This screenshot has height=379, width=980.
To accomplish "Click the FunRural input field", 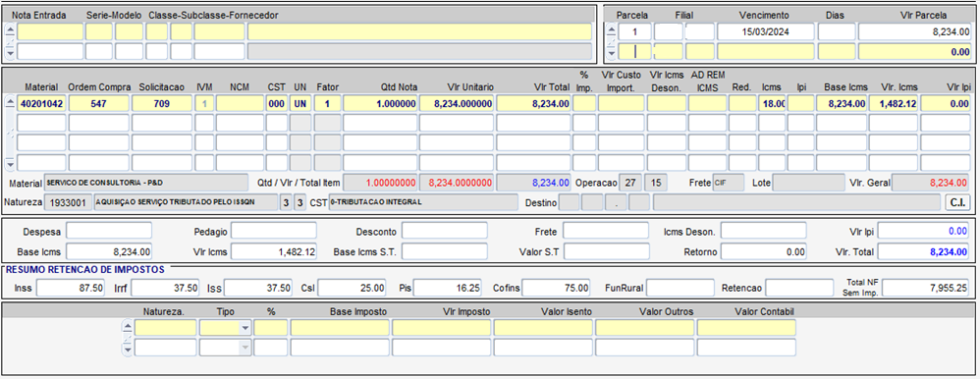I will 680,288.
